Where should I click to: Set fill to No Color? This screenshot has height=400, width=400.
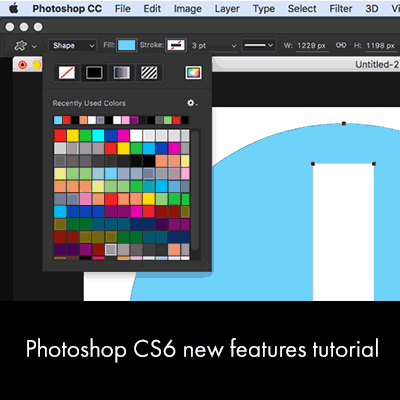pyautogui.click(x=67, y=73)
